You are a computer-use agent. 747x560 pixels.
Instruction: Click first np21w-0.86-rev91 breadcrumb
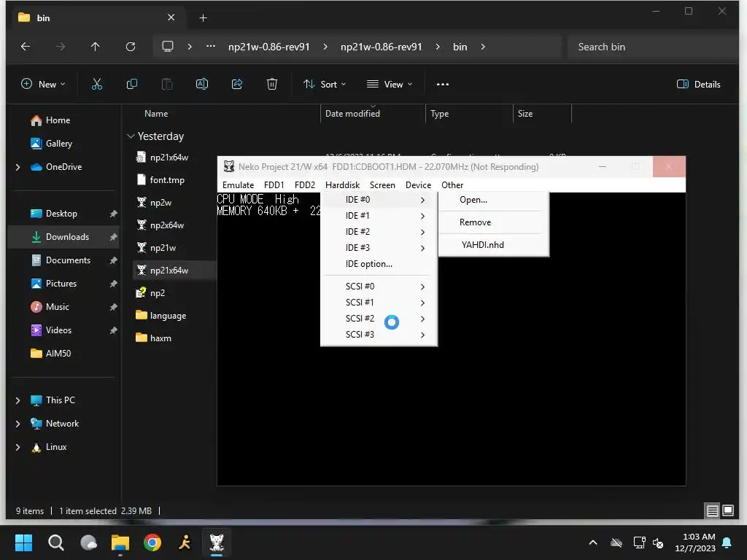(x=268, y=47)
